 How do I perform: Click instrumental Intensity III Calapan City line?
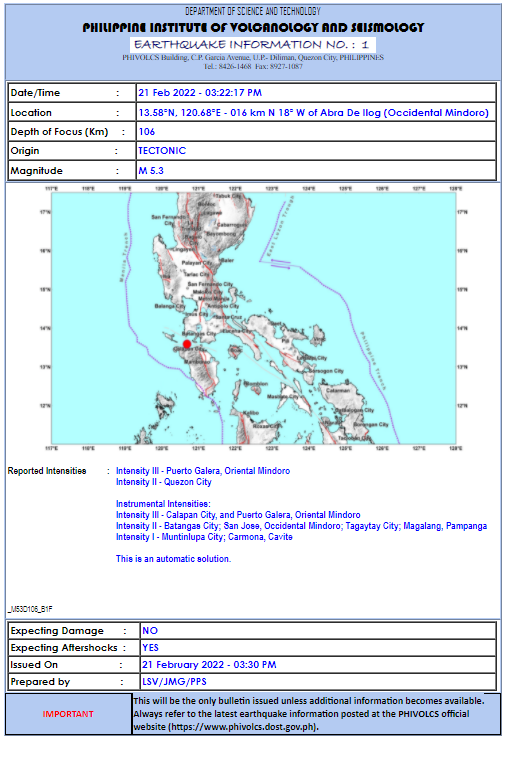[x=238, y=515]
